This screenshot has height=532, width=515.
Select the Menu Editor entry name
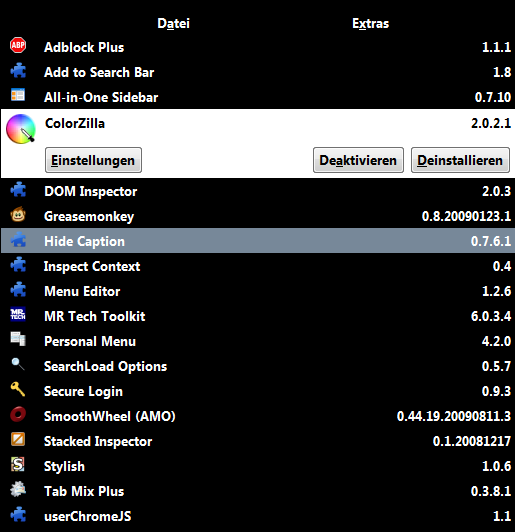82,291
